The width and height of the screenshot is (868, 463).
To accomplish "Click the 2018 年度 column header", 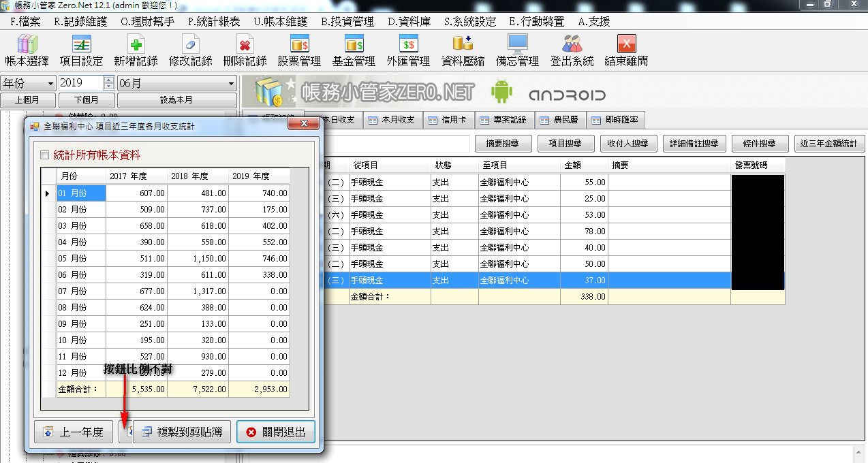I will tap(198, 176).
